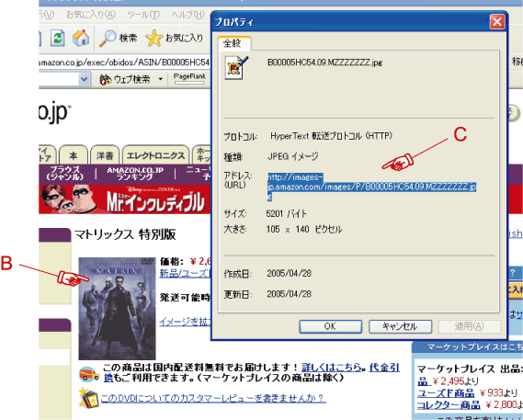Expand the Google toolbar search box dropdown
This screenshot has width=523, height=420.
tap(84, 79)
